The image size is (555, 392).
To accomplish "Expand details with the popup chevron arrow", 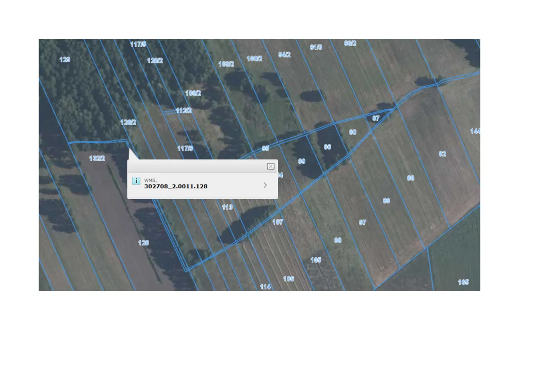I will click(265, 185).
